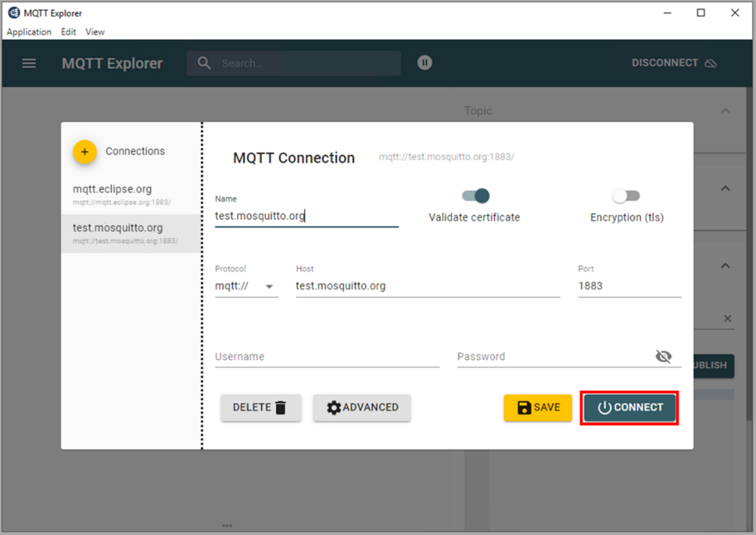Collapse the right panel section chevron

tap(725, 188)
